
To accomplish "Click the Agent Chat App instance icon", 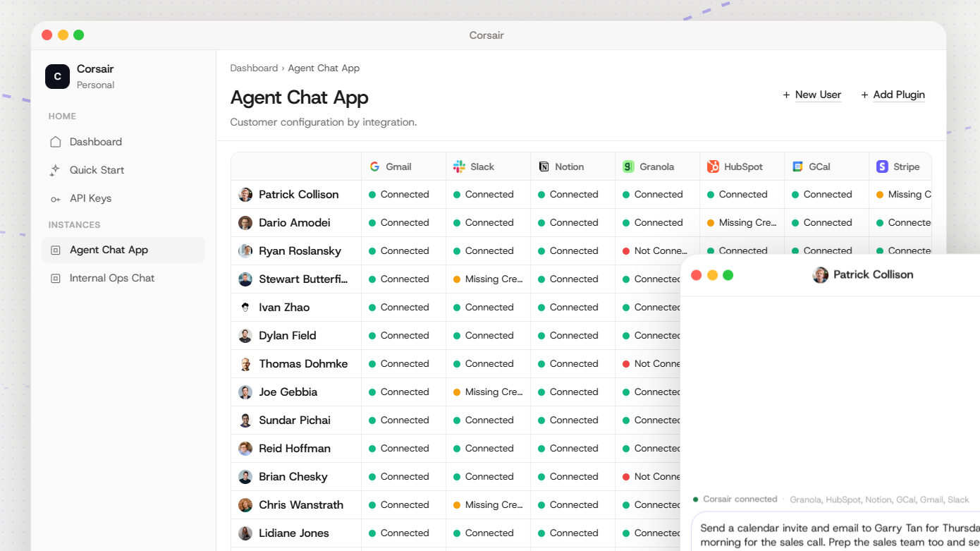I will pyautogui.click(x=55, y=250).
